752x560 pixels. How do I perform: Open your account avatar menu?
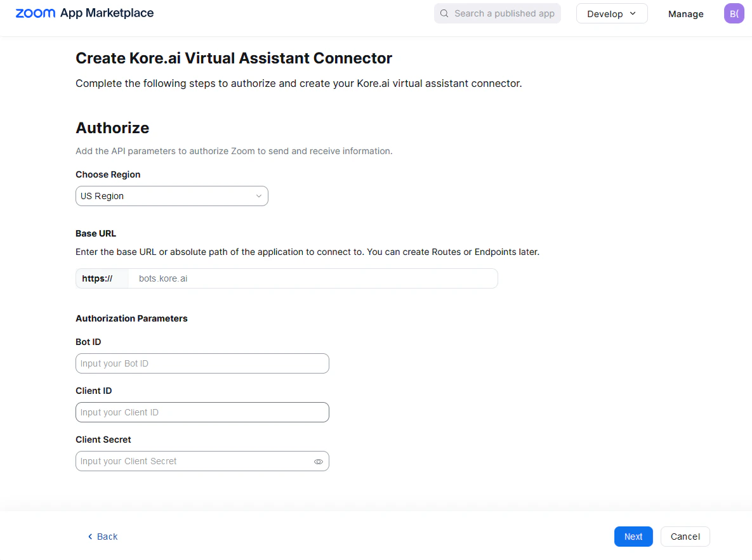point(734,13)
